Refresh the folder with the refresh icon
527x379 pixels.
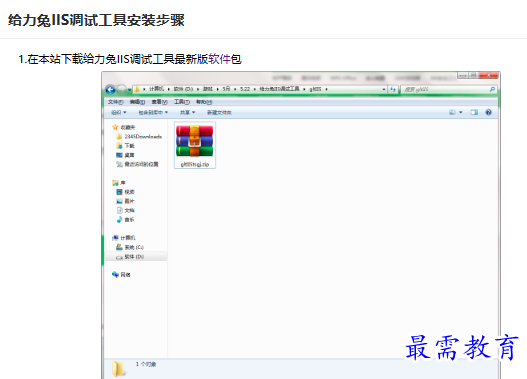pyautogui.click(x=393, y=89)
